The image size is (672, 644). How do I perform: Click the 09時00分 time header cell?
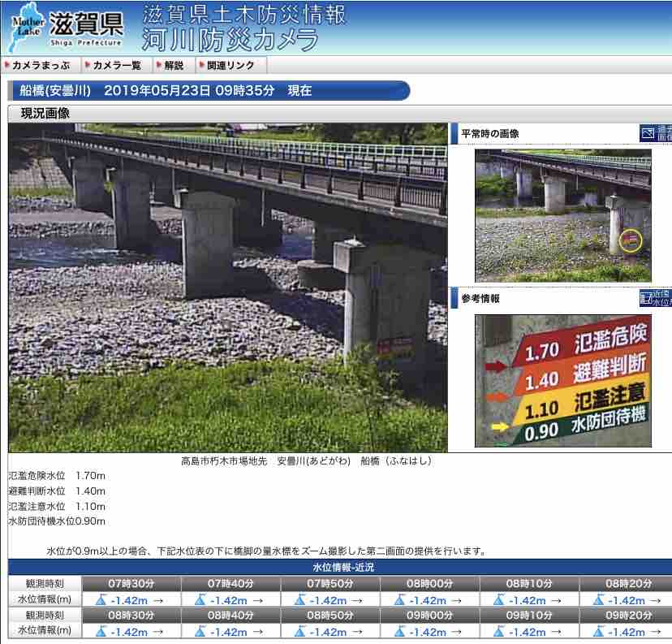tap(429, 616)
